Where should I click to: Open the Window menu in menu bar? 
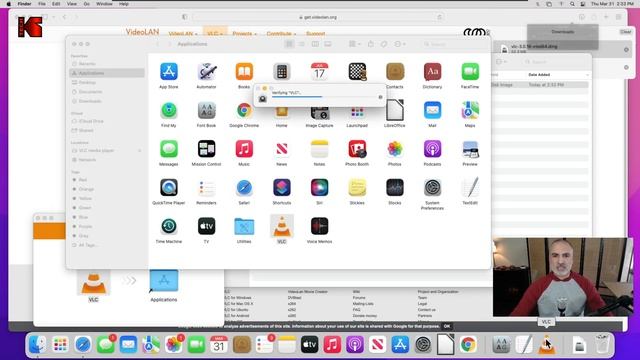coord(104,4)
